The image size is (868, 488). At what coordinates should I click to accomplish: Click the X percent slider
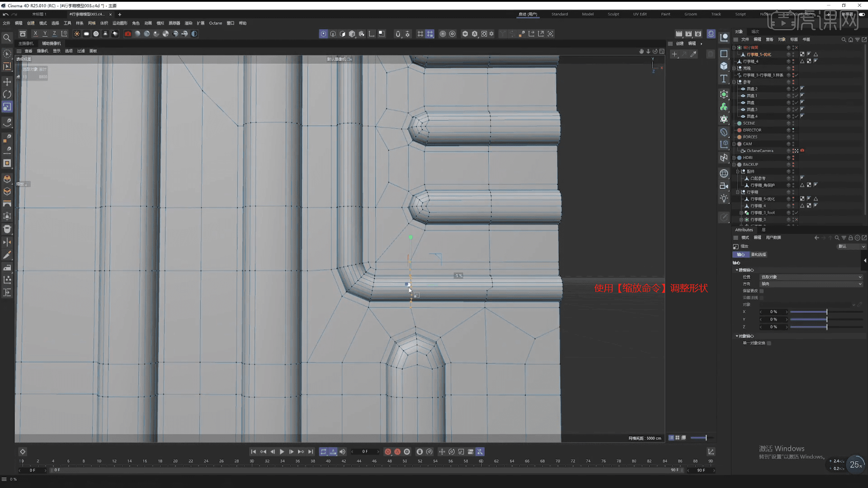[x=826, y=312]
